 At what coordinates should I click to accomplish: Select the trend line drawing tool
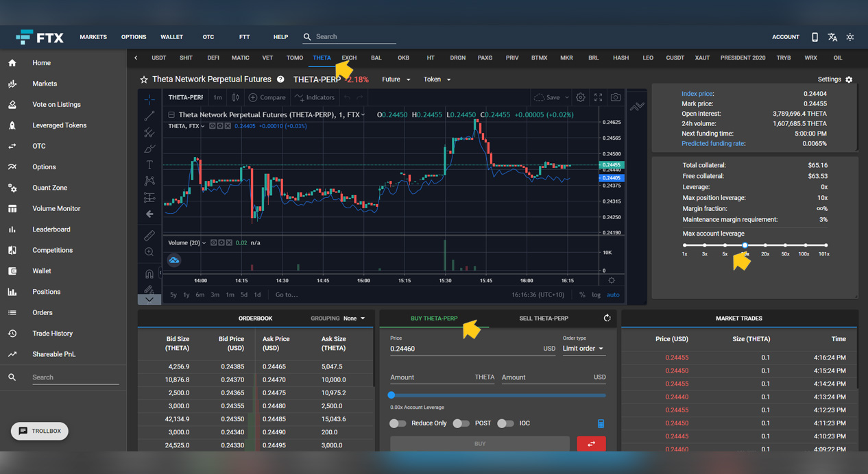click(149, 116)
